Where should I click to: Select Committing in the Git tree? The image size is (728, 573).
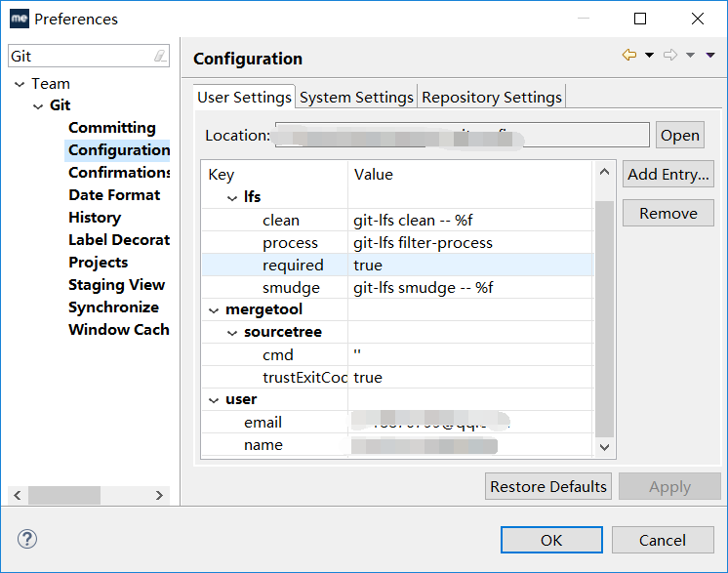click(111, 128)
